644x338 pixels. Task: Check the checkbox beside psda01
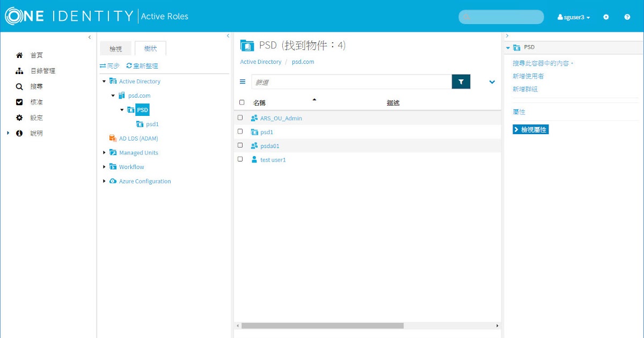pyautogui.click(x=240, y=145)
